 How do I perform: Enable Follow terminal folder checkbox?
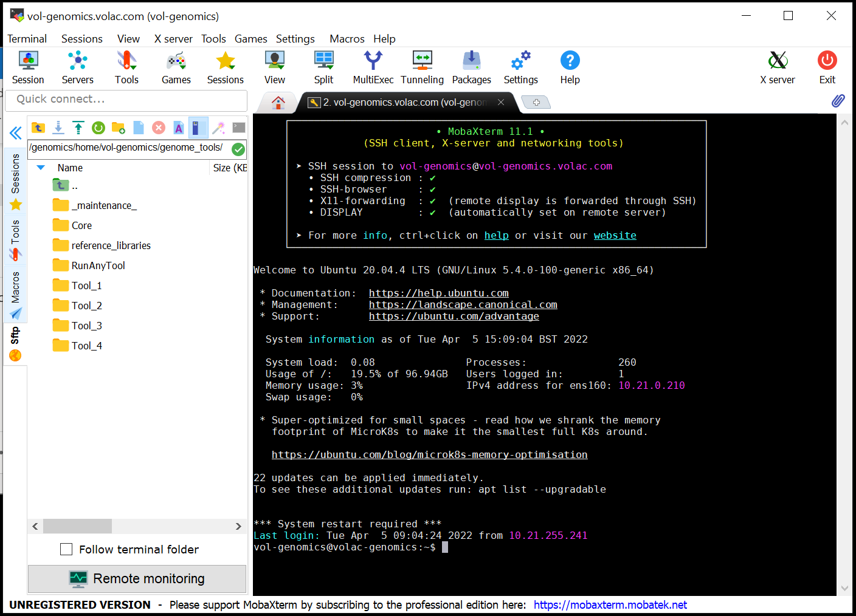(66, 549)
